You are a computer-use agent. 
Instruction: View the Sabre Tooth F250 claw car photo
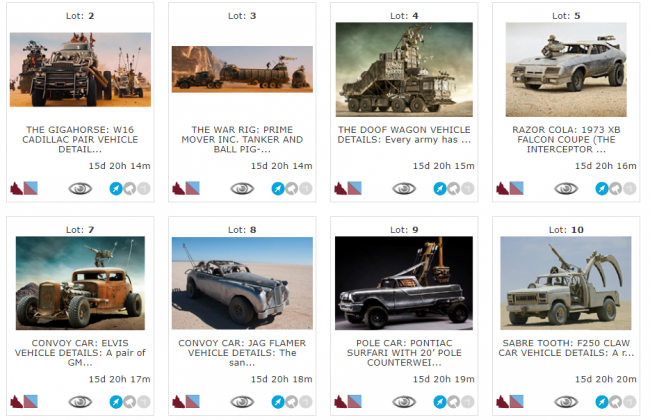(x=566, y=283)
